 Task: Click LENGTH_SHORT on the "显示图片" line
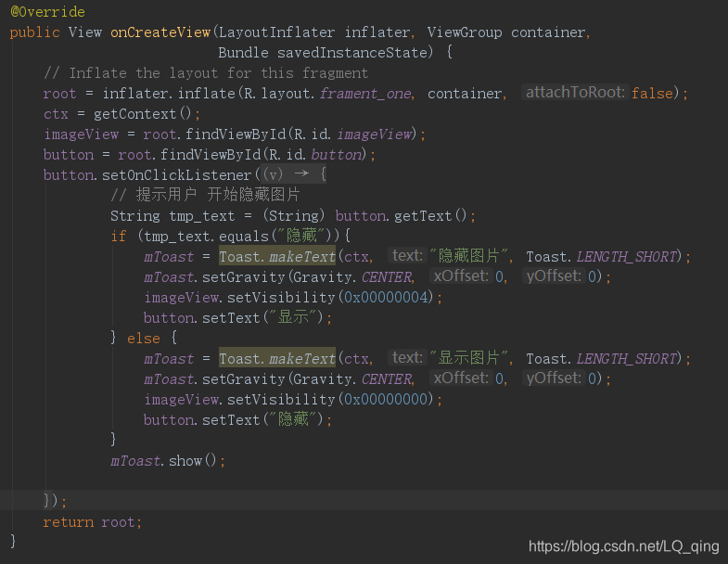coord(627,359)
